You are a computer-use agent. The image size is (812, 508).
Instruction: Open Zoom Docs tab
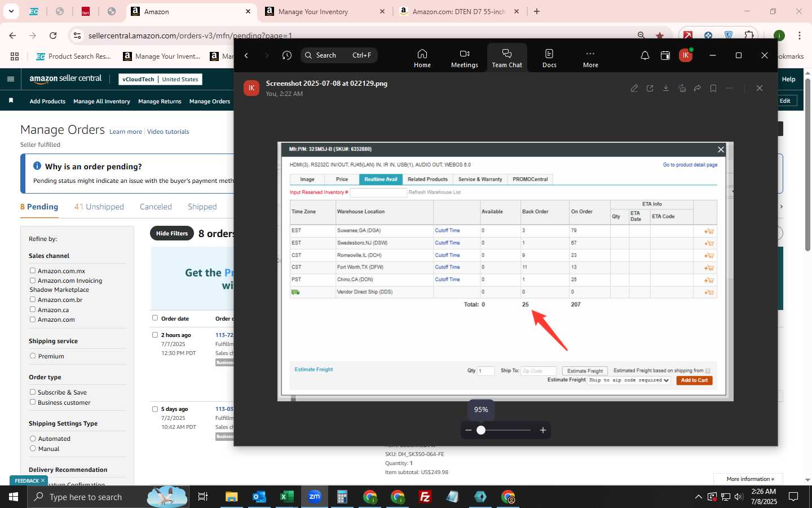click(549, 58)
